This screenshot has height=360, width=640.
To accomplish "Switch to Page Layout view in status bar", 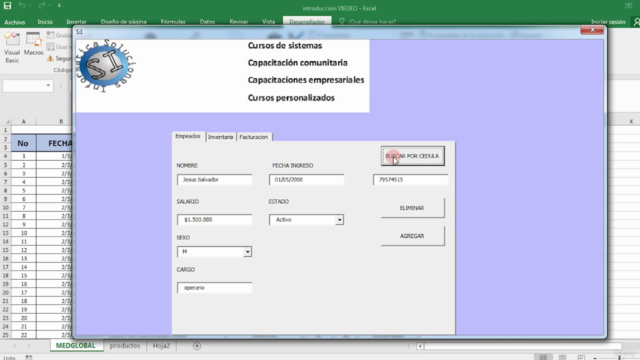I will pos(562,357).
